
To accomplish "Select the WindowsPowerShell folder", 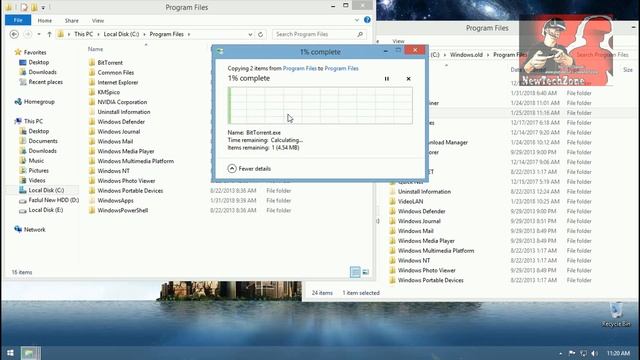I will (122, 210).
